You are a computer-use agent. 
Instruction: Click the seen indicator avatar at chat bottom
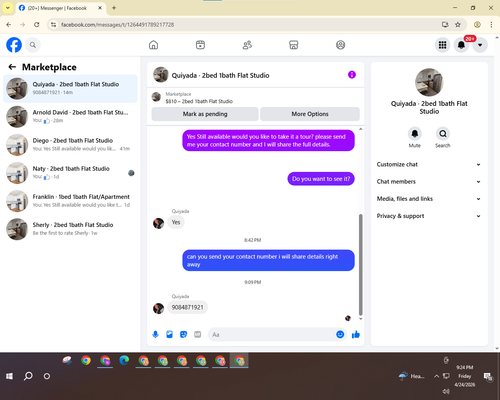pyautogui.click(x=348, y=318)
